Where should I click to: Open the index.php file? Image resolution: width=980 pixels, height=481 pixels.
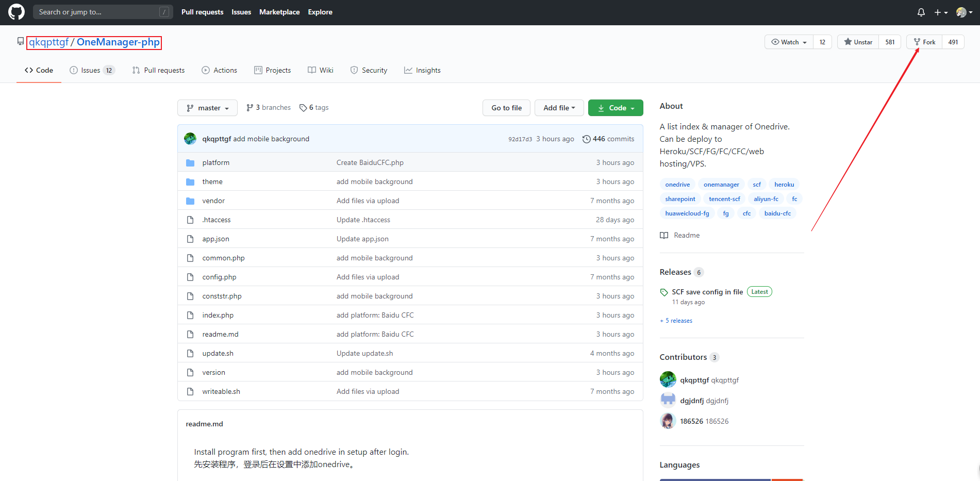(218, 315)
